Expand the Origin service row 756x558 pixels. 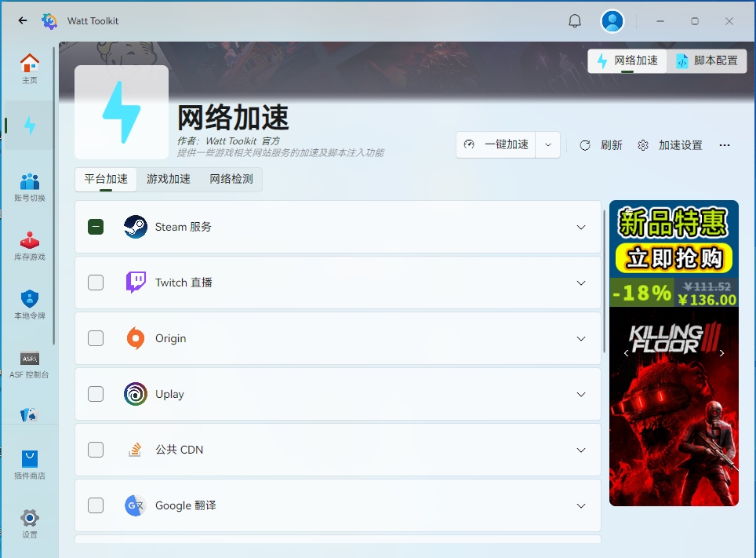click(x=581, y=338)
